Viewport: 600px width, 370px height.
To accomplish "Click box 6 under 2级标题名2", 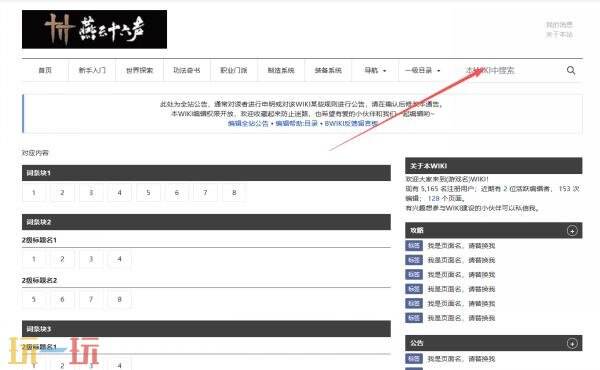I will point(62,300).
